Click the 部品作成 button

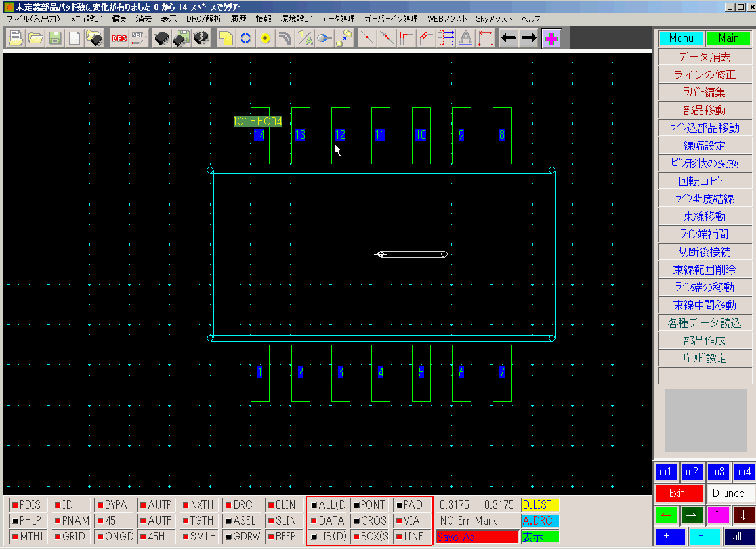[704, 341]
